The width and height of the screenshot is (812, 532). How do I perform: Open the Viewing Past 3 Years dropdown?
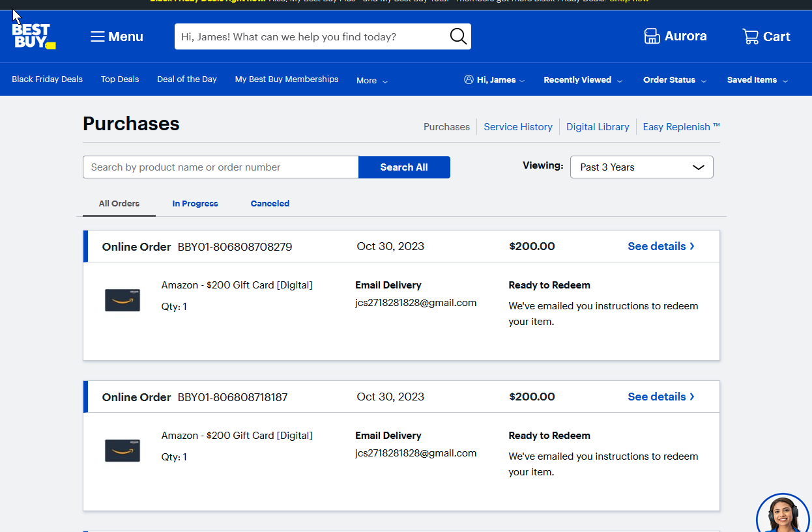click(x=641, y=167)
